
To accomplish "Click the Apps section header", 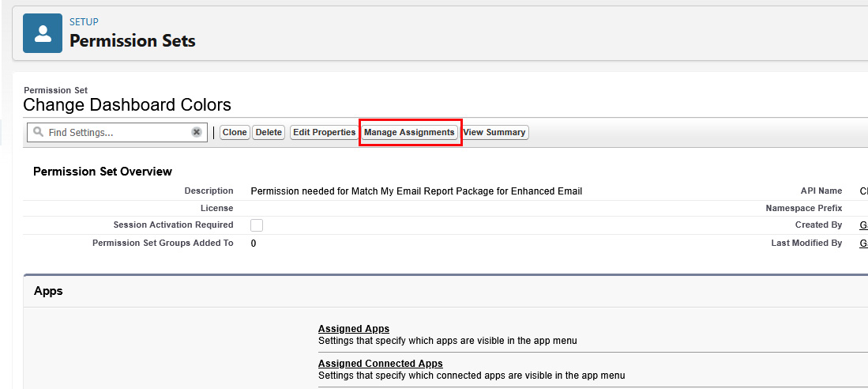I will click(x=48, y=291).
